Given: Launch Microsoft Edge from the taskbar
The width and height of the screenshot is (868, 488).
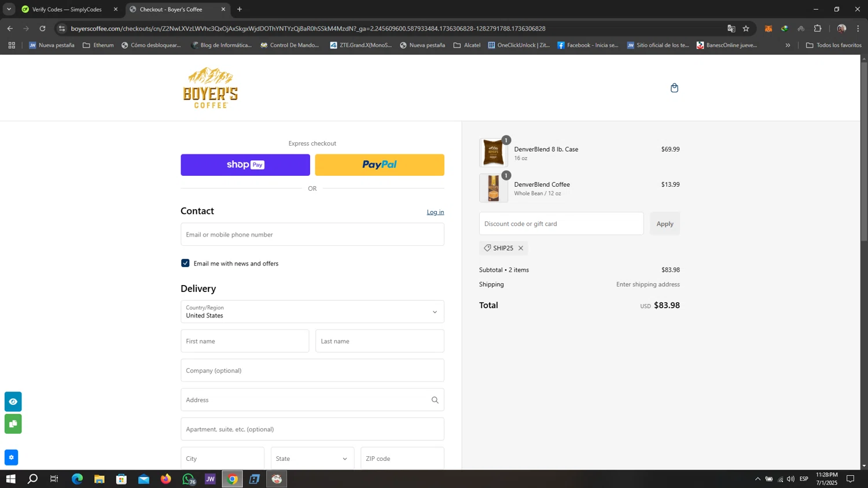Looking at the screenshot, I should [77, 479].
